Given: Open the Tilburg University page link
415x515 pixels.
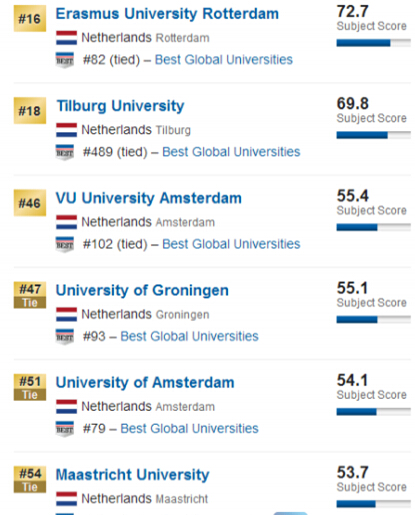Looking at the screenshot, I should pos(120,106).
